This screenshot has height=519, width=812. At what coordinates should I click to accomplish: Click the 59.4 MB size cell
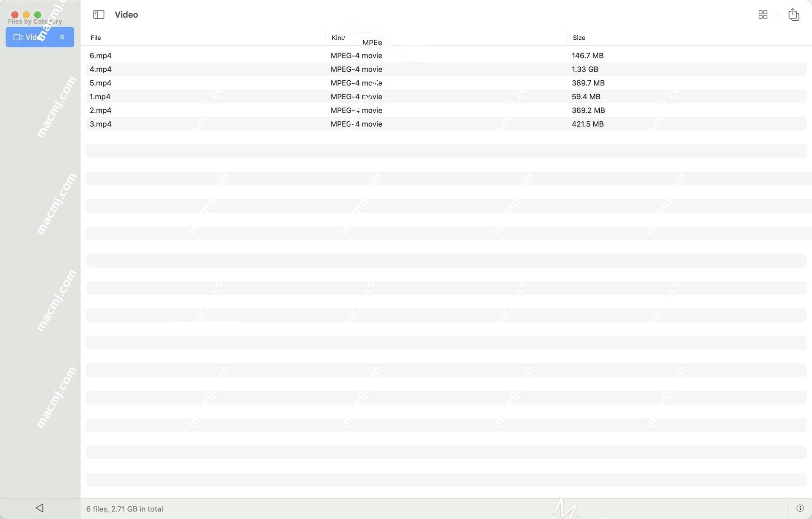(586, 96)
